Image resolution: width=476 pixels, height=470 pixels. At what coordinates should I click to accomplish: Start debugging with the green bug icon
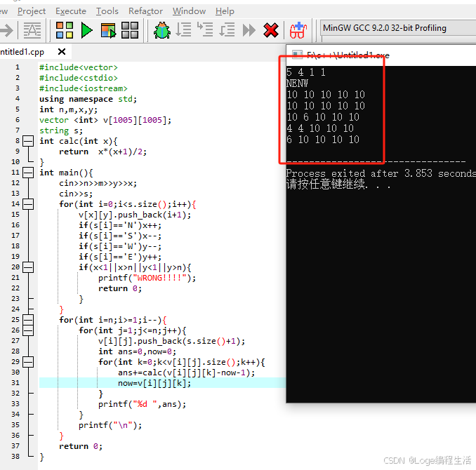162,30
